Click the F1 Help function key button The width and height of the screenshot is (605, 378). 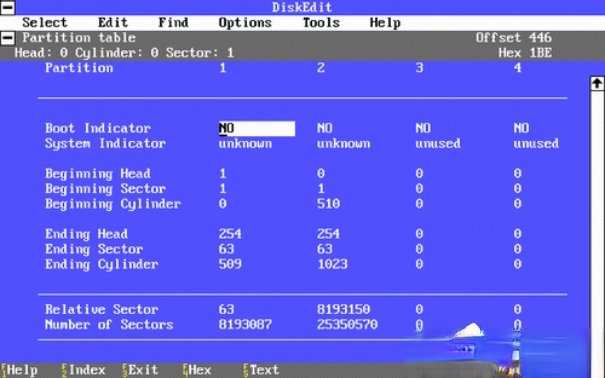pos(19,370)
